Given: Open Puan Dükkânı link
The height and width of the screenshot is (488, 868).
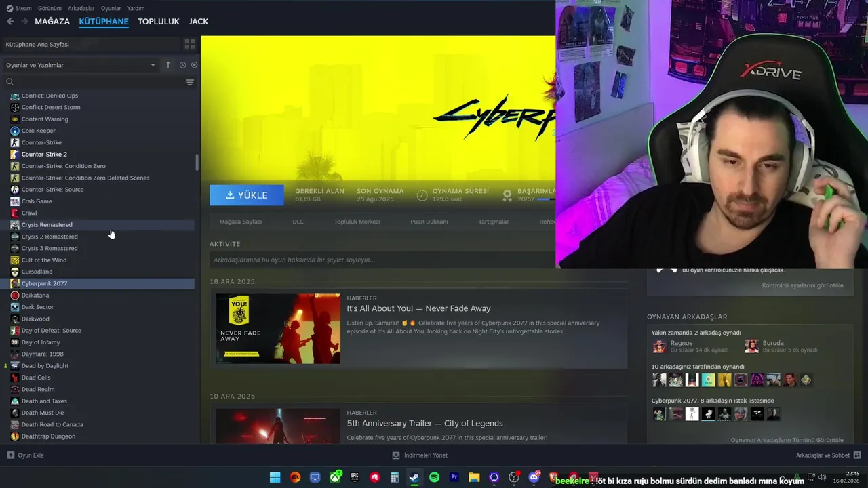Looking at the screenshot, I should coord(429,222).
